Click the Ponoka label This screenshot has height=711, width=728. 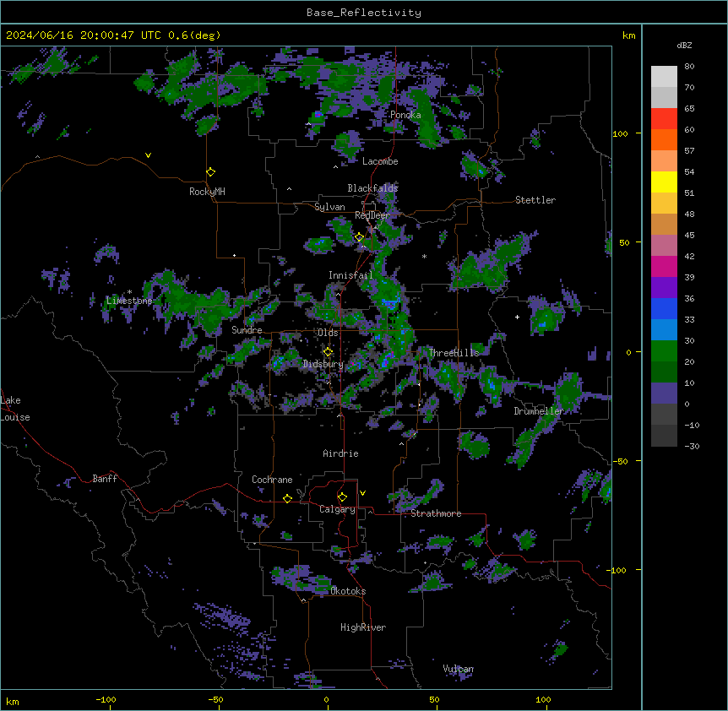coord(405,115)
